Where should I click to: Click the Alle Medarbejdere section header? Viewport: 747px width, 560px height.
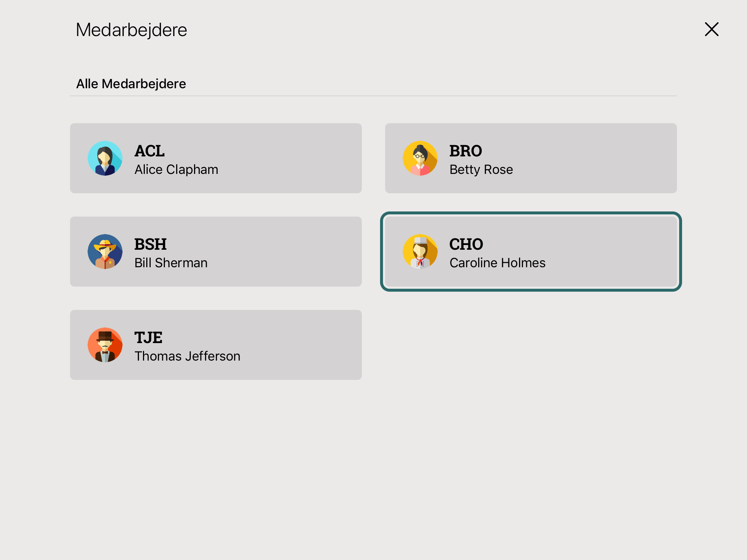click(131, 84)
